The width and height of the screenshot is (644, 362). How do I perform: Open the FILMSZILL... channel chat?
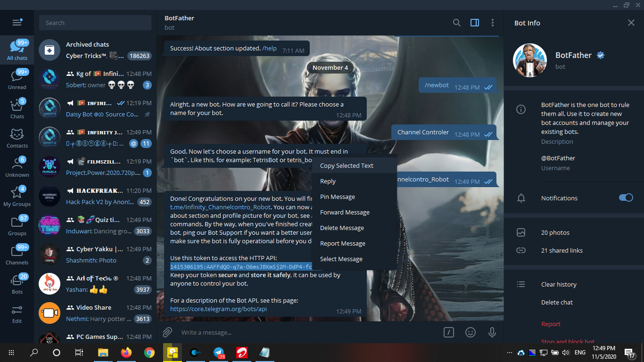pos(95,167)
